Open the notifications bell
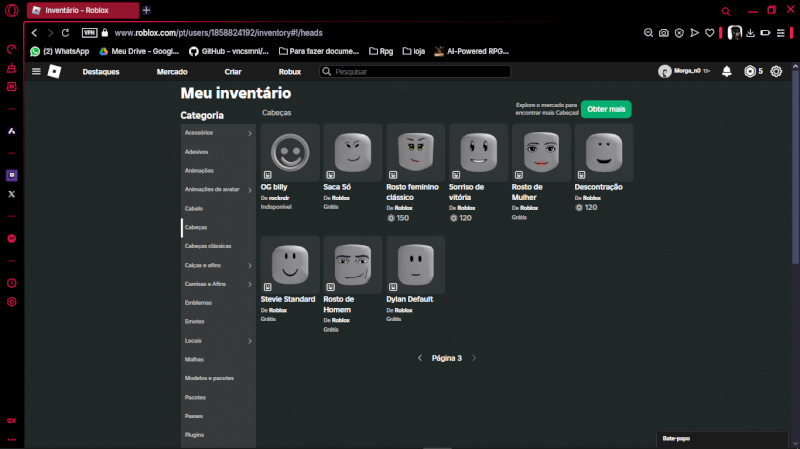 (727, 72)
